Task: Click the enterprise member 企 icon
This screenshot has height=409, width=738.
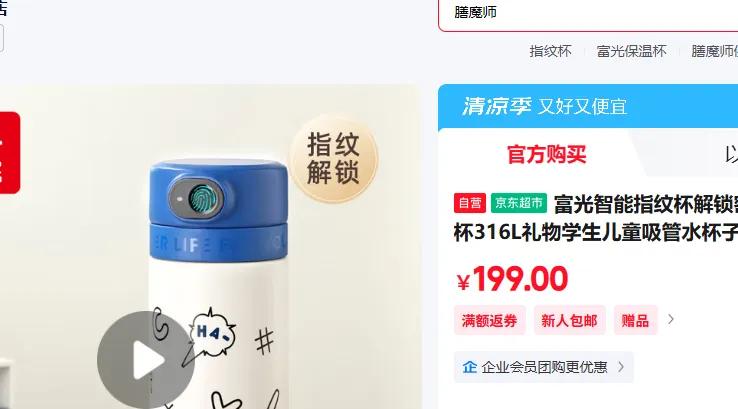Action: [x=469, y=367]
